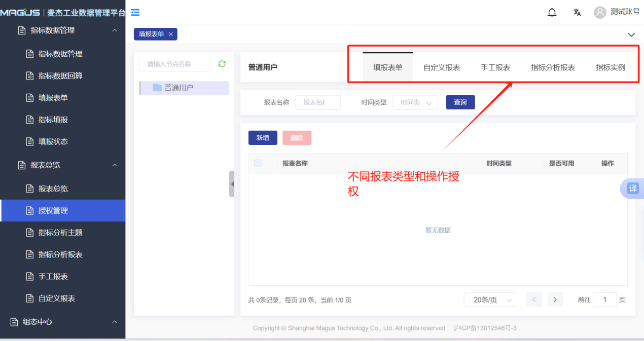Switch to the 自定义报表 tab

click(x=441, y=67)
